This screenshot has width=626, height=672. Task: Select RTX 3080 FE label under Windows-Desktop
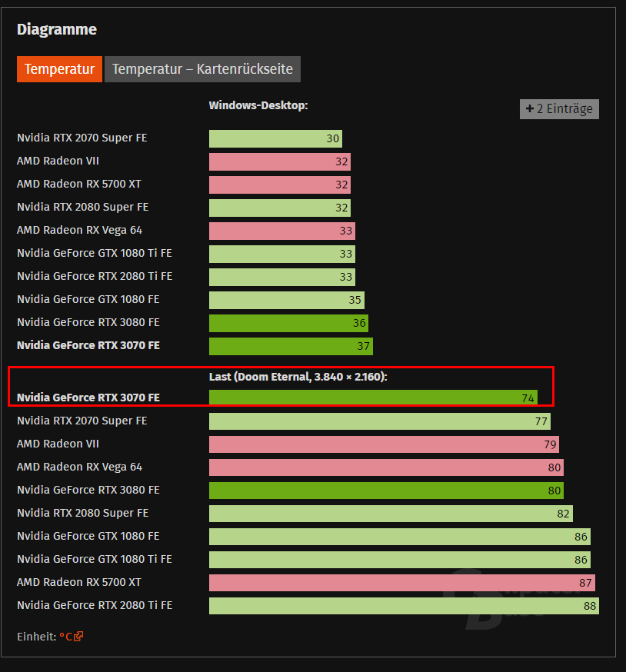88,323
